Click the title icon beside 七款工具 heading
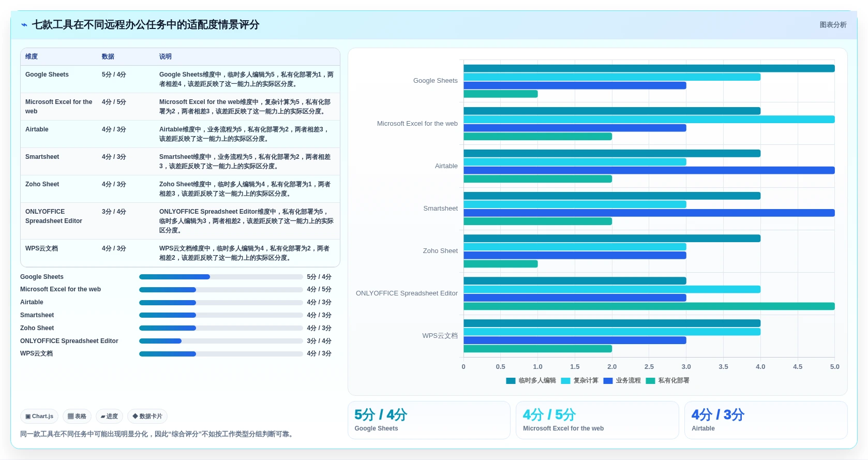This screenshot has width=868, height=460. 24,25
